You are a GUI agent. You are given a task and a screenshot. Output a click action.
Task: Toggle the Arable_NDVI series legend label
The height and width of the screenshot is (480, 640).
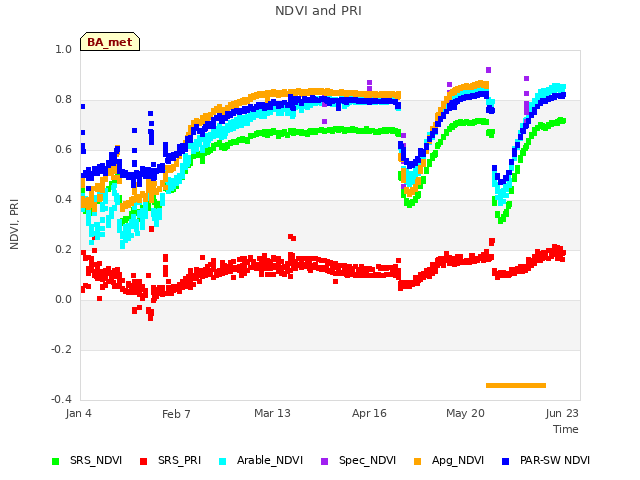tap(270, 460)
